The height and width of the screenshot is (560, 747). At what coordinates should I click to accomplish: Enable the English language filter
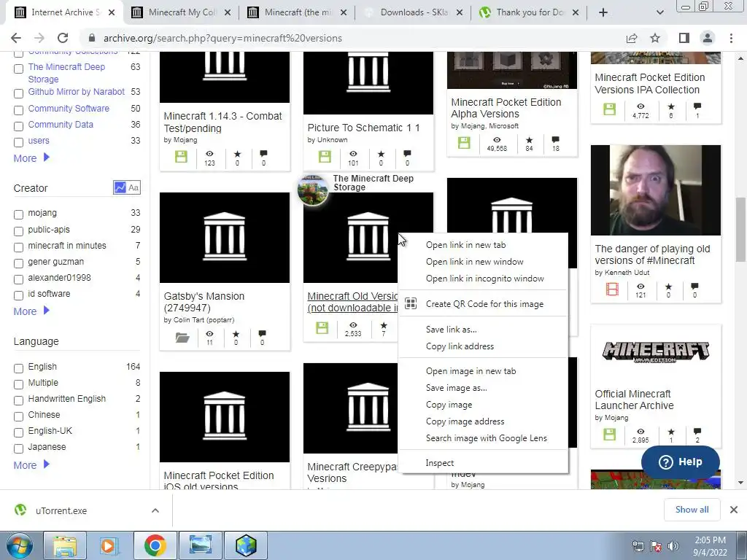point(18,368)
